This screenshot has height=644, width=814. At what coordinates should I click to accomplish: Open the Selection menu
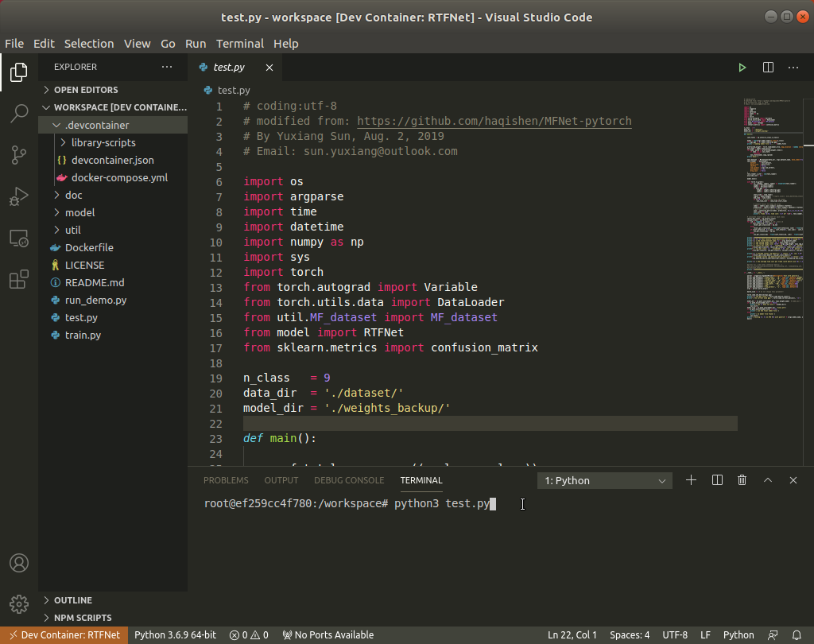pos(89,44)
